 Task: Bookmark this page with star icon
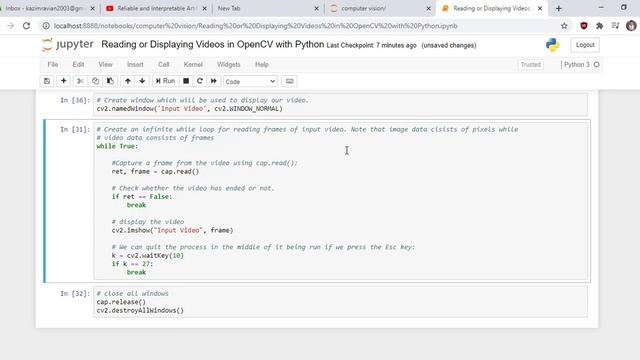pos(564,26)
